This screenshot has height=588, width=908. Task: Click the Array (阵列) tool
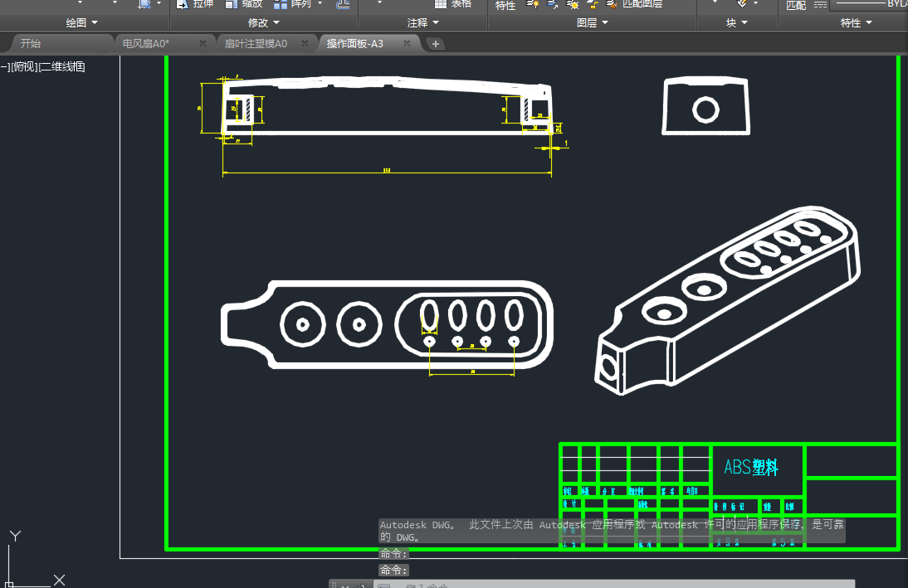click(x=292, y=3)
